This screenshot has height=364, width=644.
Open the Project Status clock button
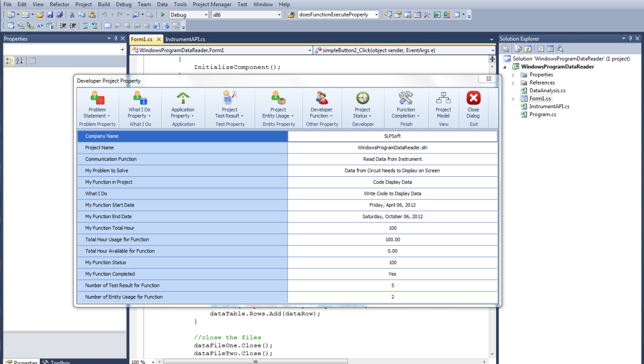coord(363,105)
